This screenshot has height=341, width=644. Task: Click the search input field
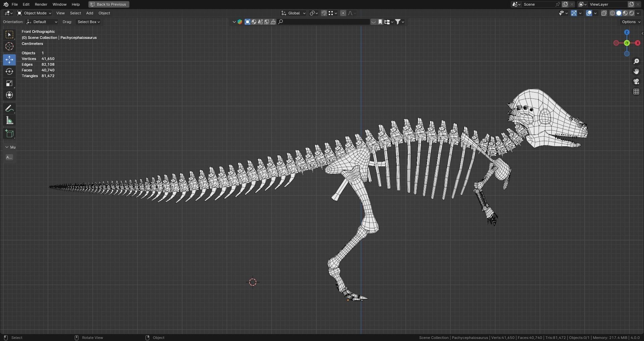(x=324, y=22)
